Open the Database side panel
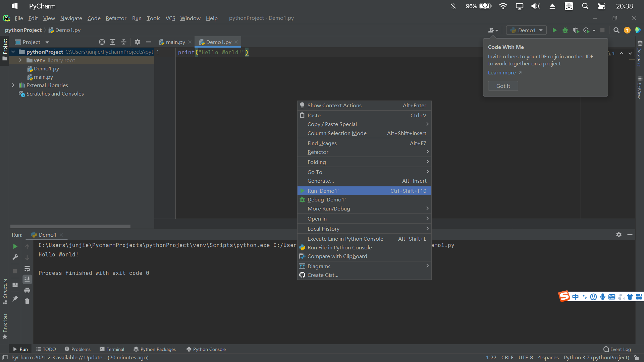The width and height of the screenshot is (644, 362). pos(640,54)
